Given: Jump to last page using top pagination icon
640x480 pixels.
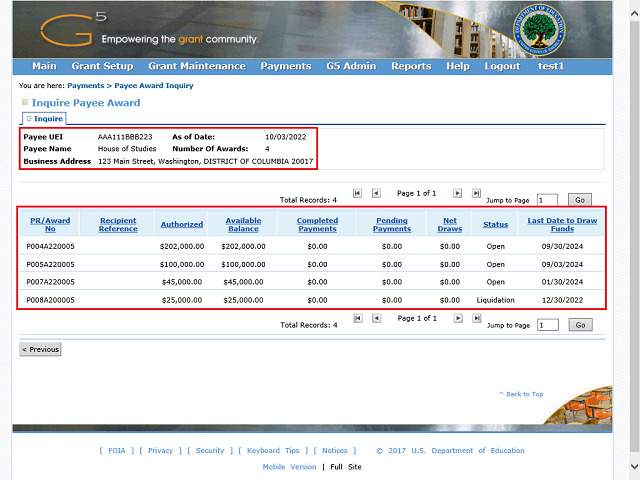Looking at the screenshot, I should [x=476, y=193].
